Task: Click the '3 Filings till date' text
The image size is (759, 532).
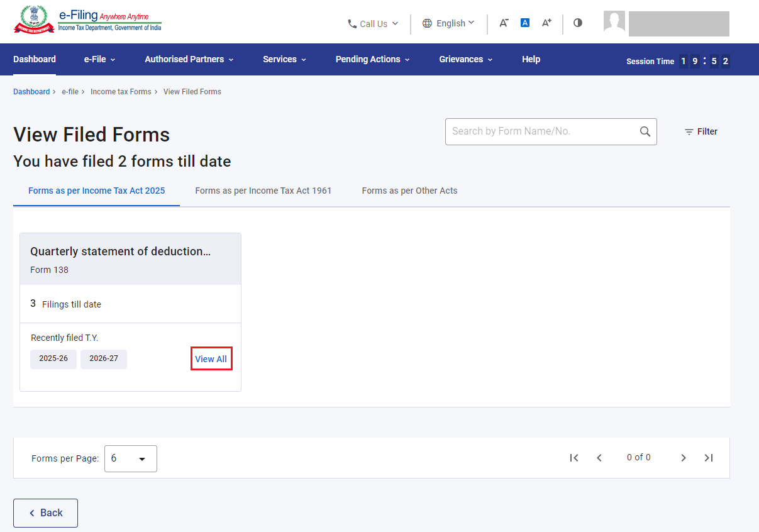Action: coord(66,304)
